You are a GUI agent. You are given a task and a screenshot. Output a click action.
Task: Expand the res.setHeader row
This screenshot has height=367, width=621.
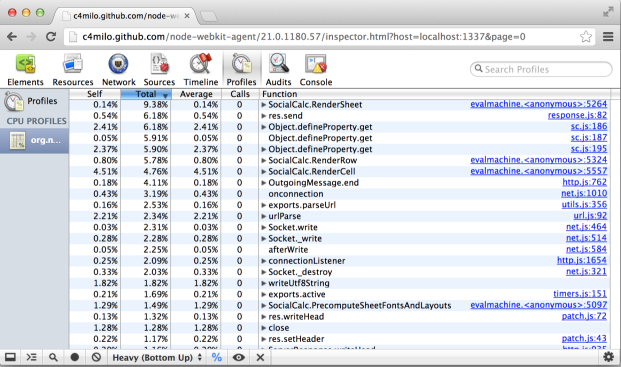pyautogui.click(x=264, y=339)
